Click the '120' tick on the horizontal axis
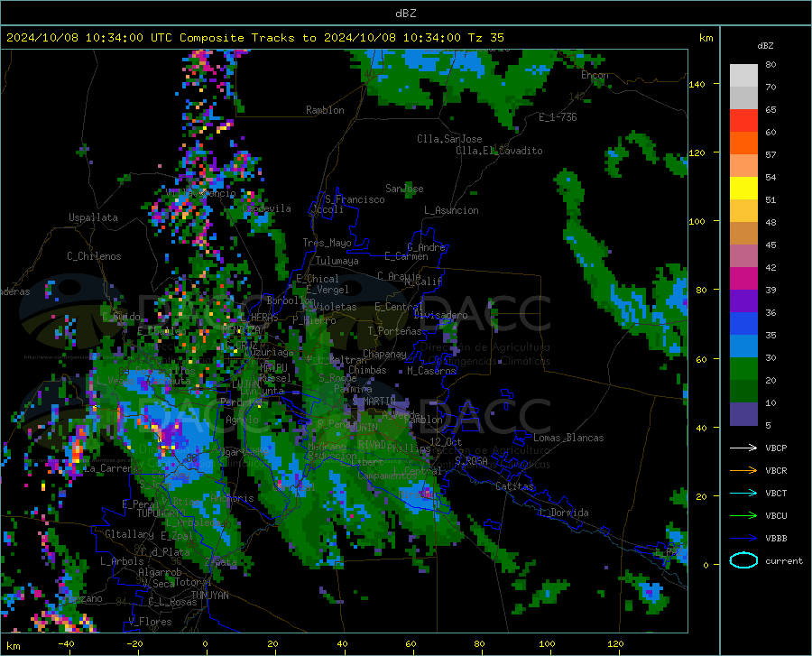Screen dimensions: 812x656 coord(615,644)
